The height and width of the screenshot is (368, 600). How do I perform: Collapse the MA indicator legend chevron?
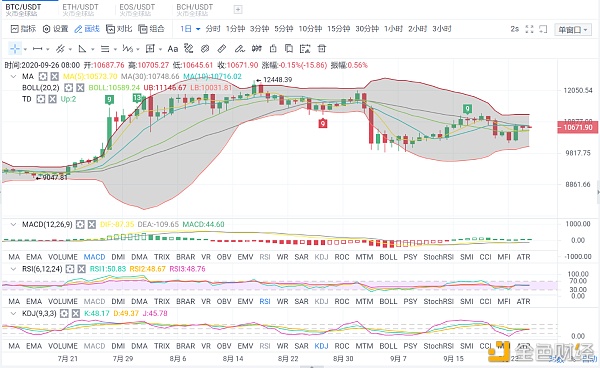[x=13, y=77]
